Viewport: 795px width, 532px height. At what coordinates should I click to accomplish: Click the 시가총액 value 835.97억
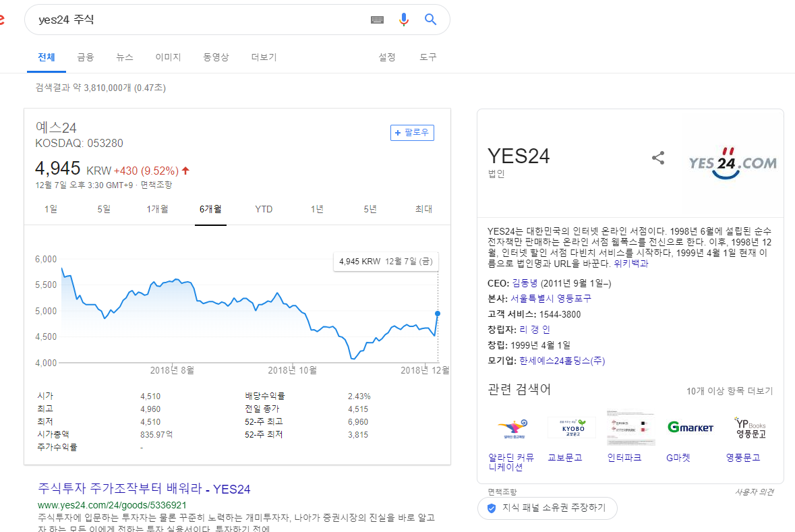pyautogui.click(x=156, y=435)
